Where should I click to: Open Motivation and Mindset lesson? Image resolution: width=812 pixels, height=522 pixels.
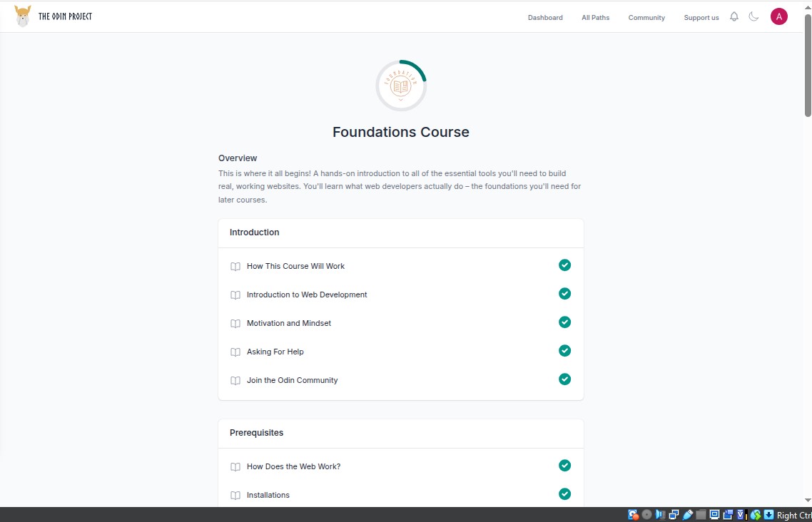288,323
